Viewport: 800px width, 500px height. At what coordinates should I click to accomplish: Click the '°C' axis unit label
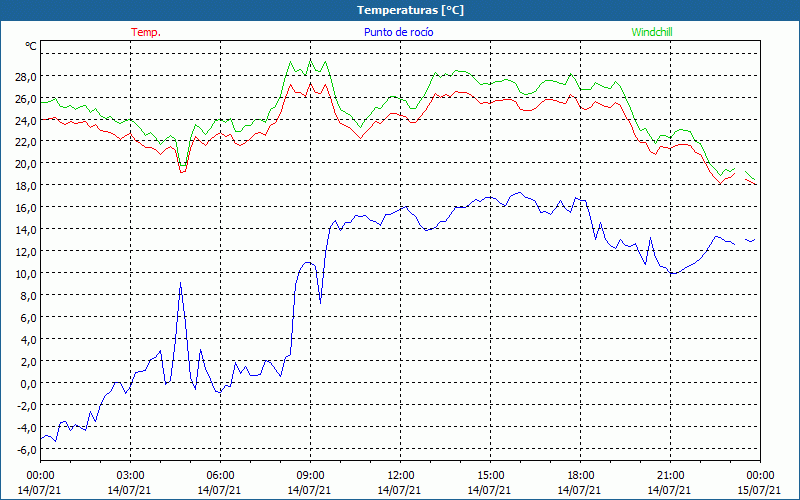pyautogui.click(x=31, y=46)
